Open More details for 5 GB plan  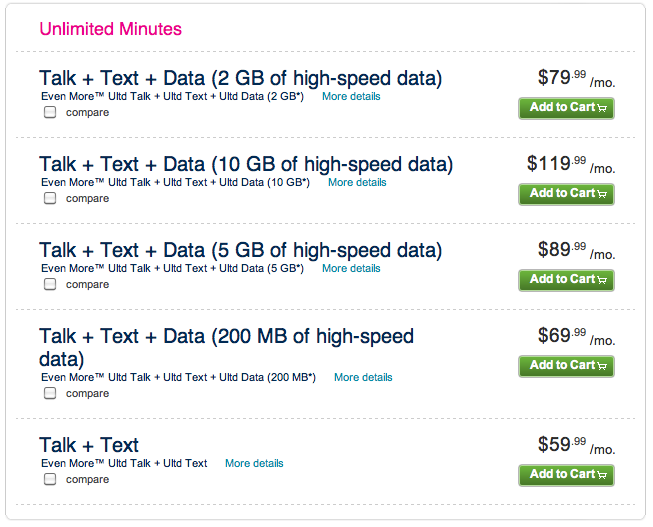(x=351, y=269)
